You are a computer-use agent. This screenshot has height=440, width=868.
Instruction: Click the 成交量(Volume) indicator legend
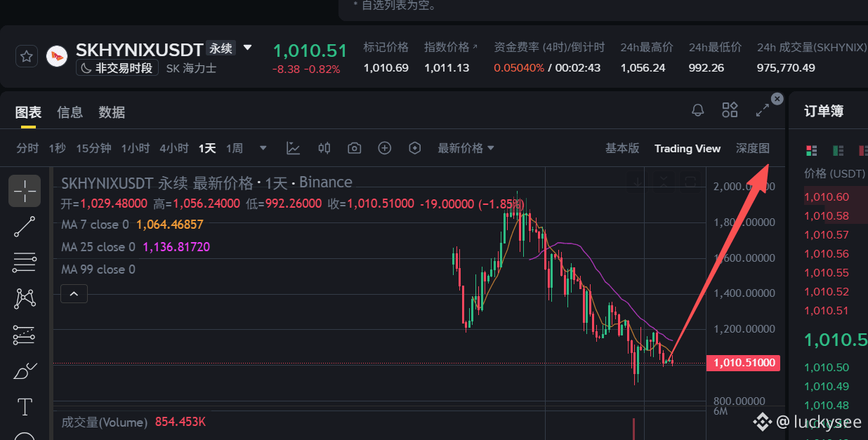pyautogui.click(x=105, y=422)
